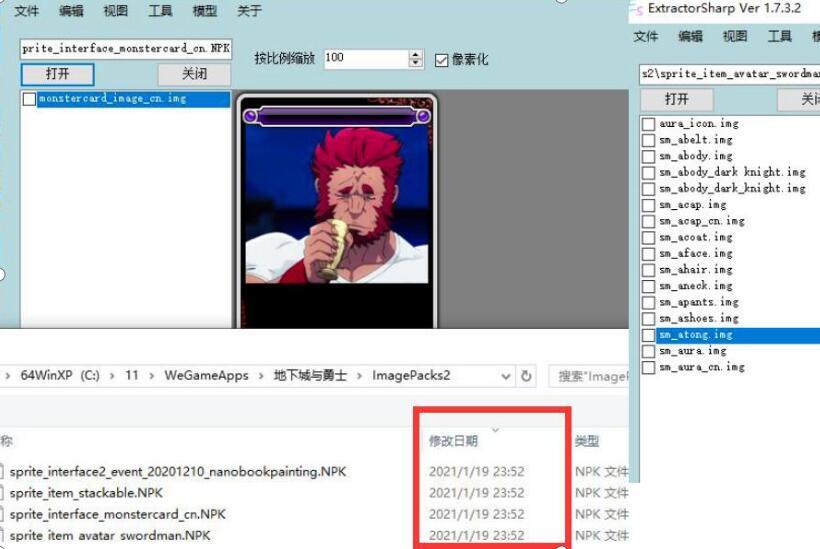Select monstercard_image_cn.img list entry
Viewport: 820px width, 549px height.
click(x=133, y=99)
